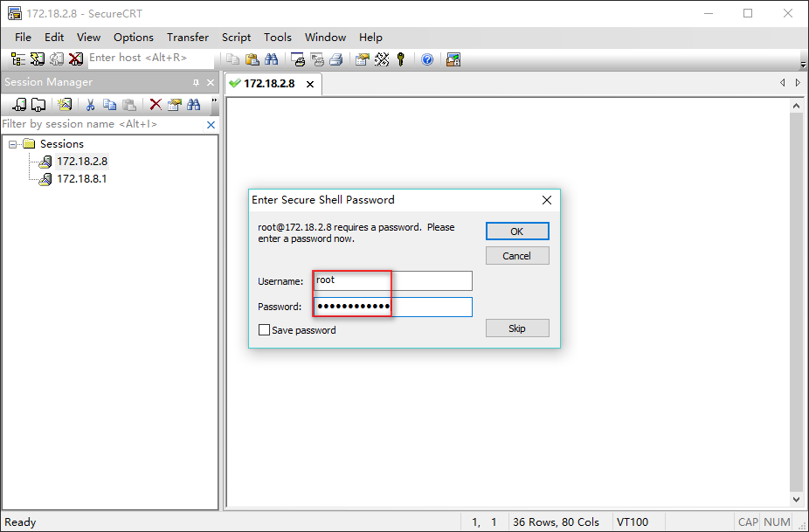809x532 pixels.
Task: Collapse the Sessions folder tree node
Action: (13, 144)
